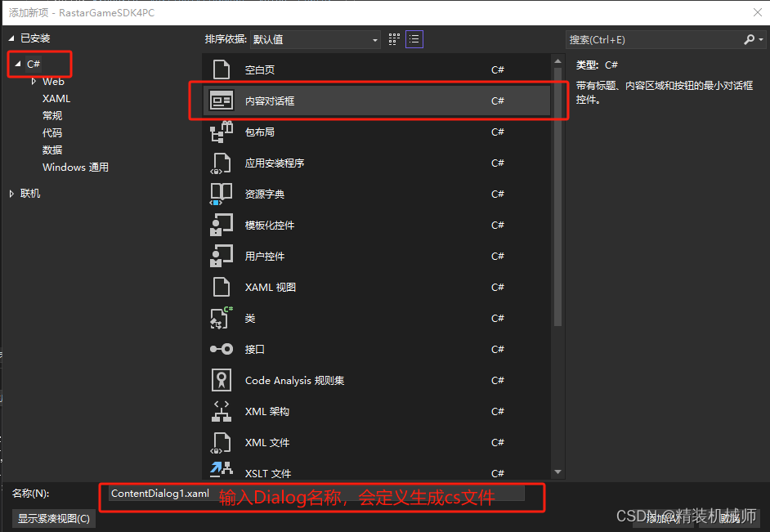Viewport: 770px width, 532px height.
Task: Click the XML 架构 schema icon
Action: tap(221, 411)
